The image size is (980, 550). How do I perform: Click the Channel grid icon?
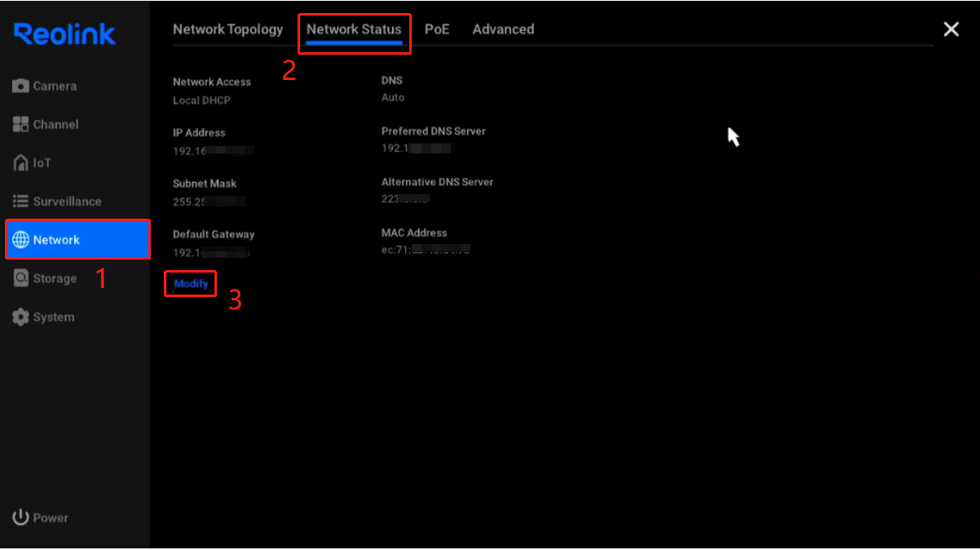(x=20, y=124)
